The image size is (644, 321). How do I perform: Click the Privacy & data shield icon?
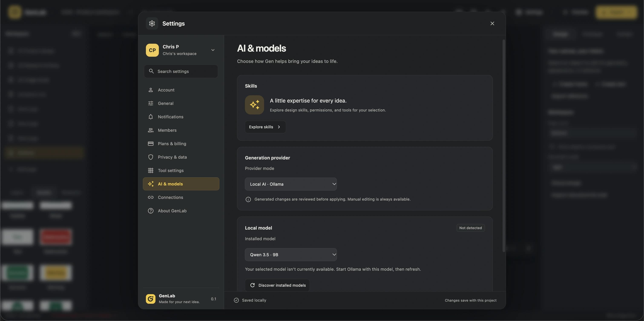(x=151, y=157)
